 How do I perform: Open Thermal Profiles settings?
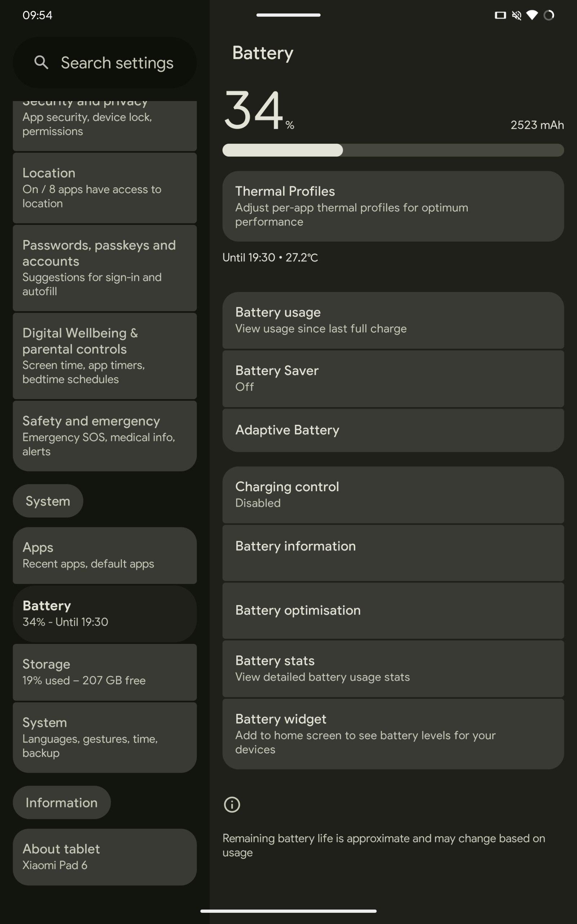click(393, 206)
